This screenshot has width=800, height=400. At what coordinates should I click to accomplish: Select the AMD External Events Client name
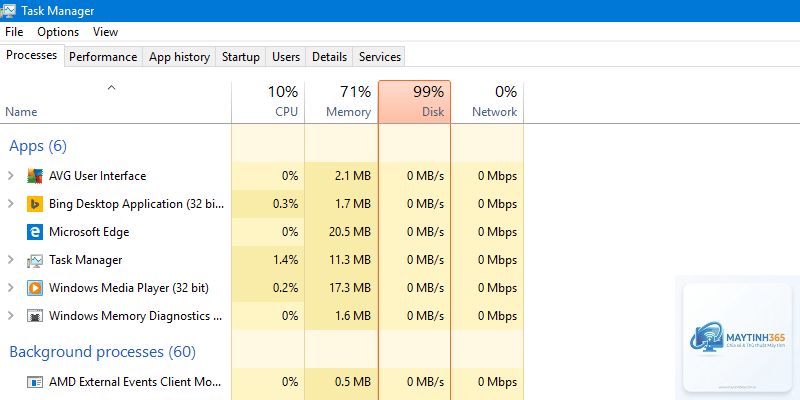135,382
